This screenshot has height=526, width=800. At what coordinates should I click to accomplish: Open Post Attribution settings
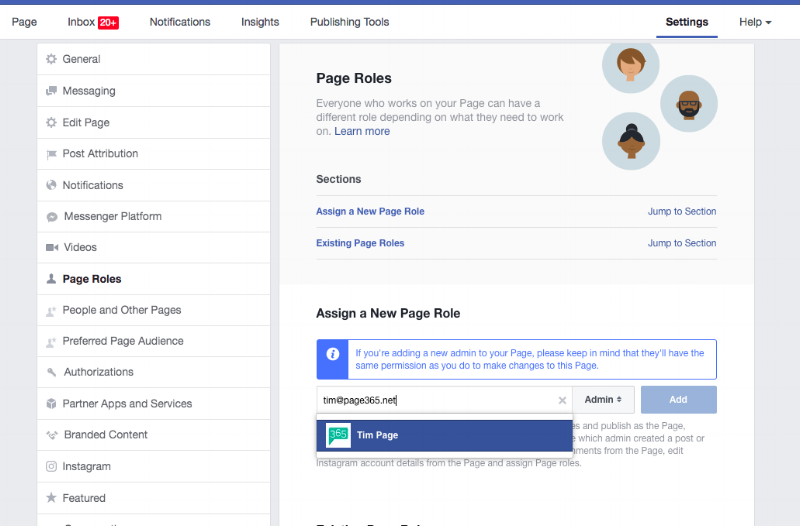[x=154, y=154]
